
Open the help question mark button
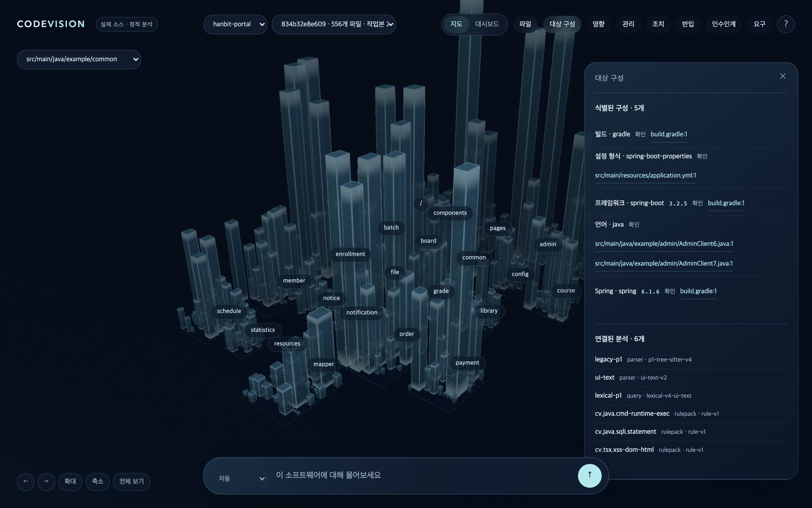click(x=786, y=24)
